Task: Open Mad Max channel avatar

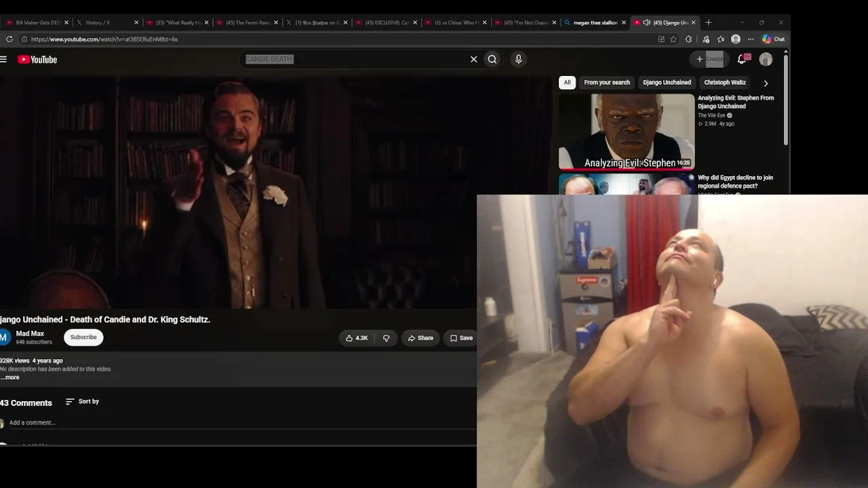Action: (4, 337)
